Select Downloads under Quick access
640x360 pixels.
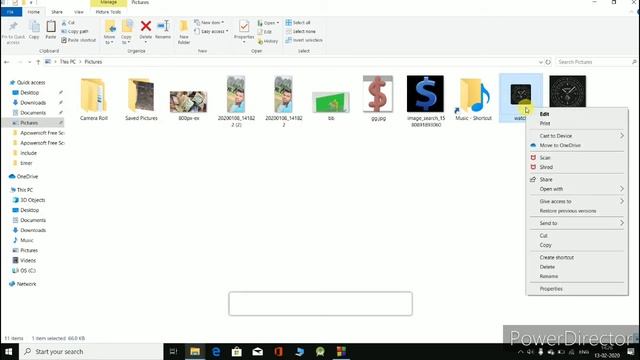pos(33,103)
